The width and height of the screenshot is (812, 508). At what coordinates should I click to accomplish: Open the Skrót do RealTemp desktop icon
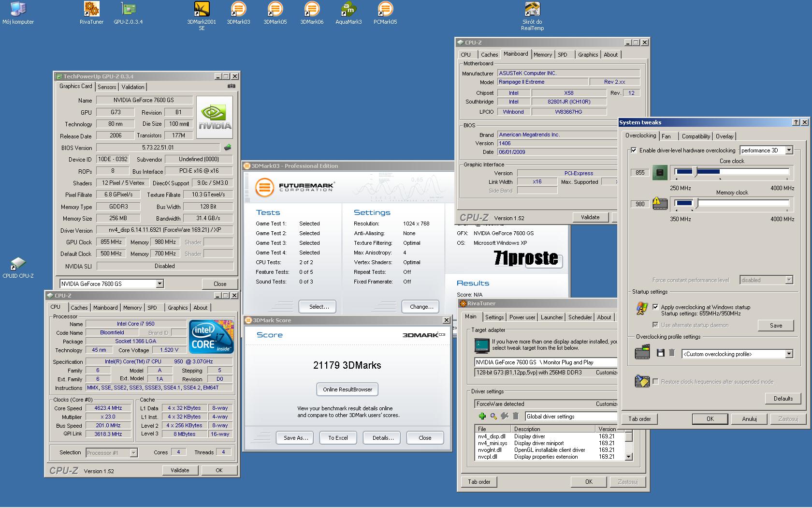click(x=532, y=16)
